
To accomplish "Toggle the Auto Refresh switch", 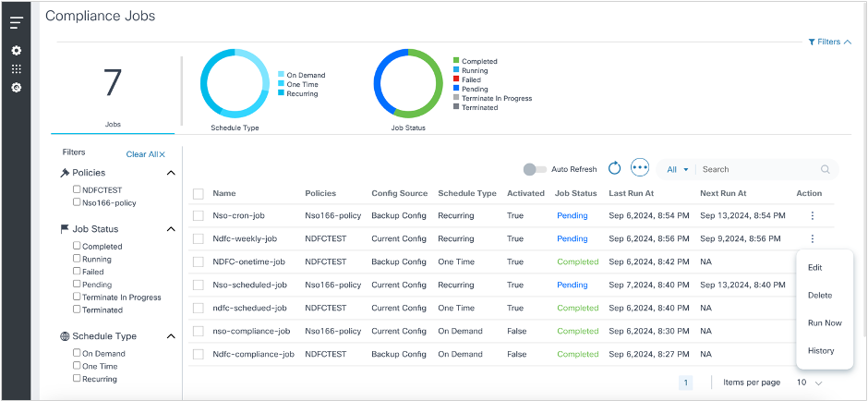I will (534, 169).
